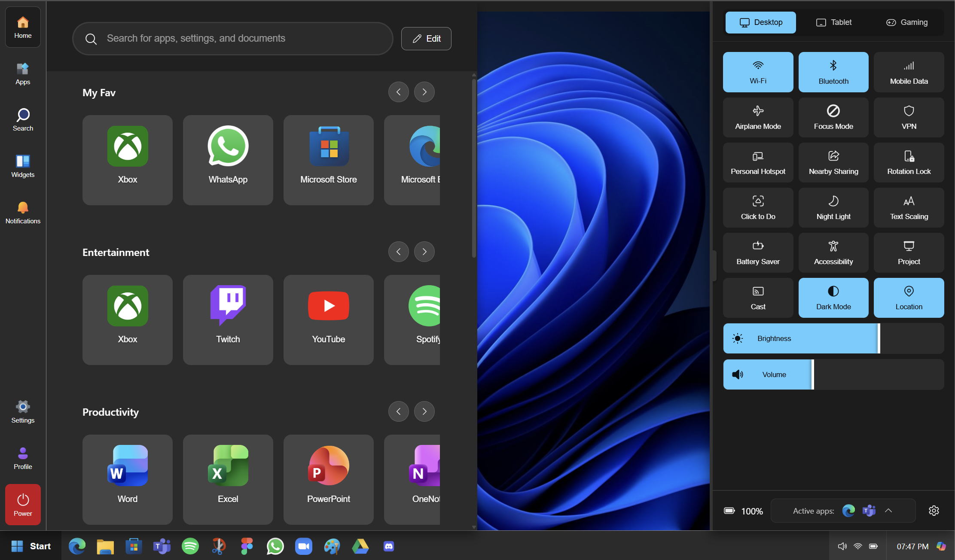Disable the Dark Mode toggle
Screen dimensions: 955x560
click(x=833, y=298)
